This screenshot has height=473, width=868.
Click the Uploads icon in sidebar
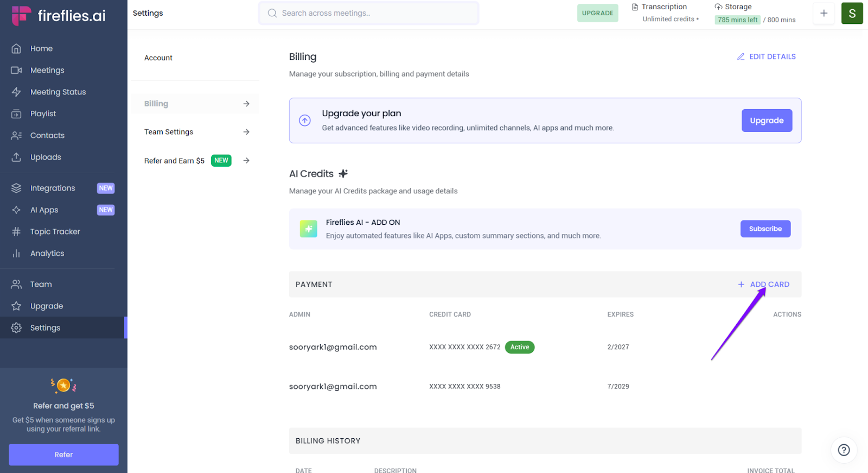[x=16, y=157]
